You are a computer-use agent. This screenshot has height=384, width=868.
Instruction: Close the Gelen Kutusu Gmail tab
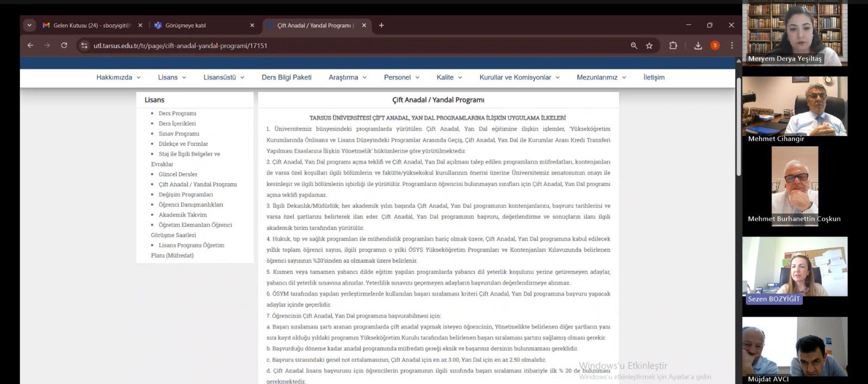point(141,25)
